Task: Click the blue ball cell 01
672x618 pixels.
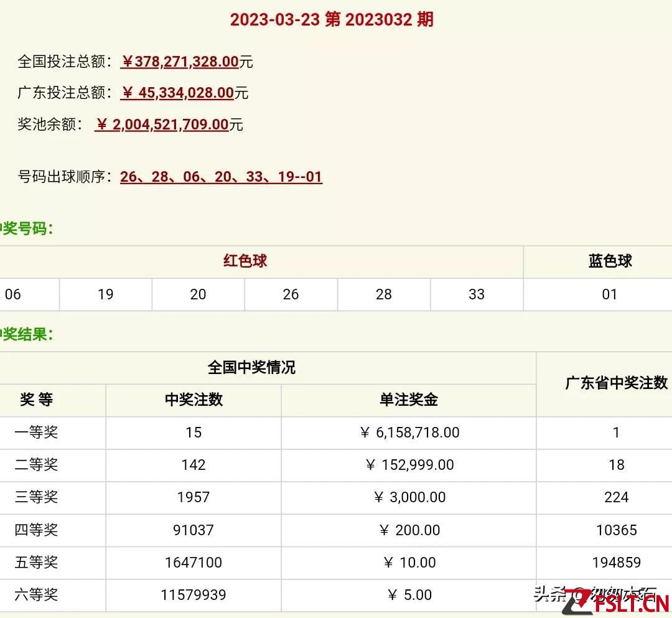Action: click(x=610, y=294)
